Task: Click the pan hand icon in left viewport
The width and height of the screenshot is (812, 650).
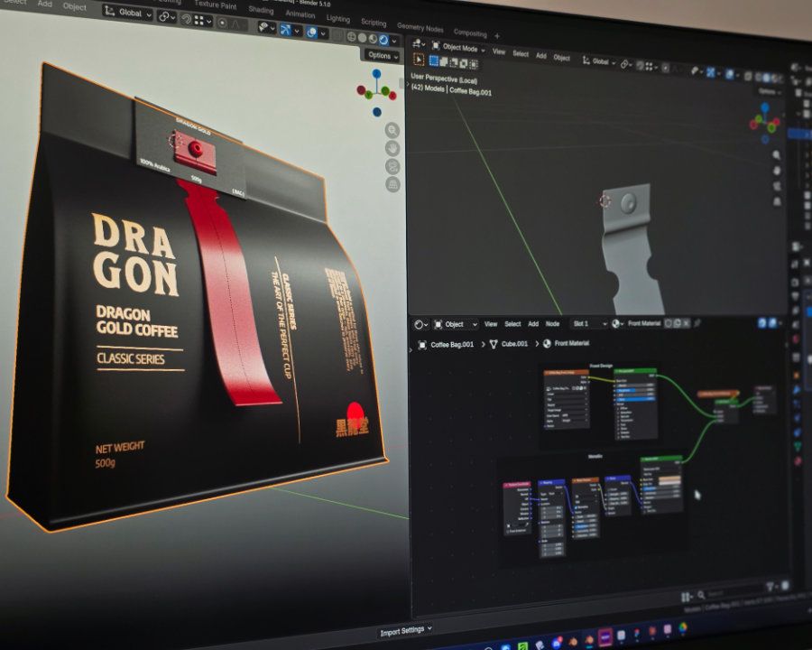Action: (x=393, y=148)
